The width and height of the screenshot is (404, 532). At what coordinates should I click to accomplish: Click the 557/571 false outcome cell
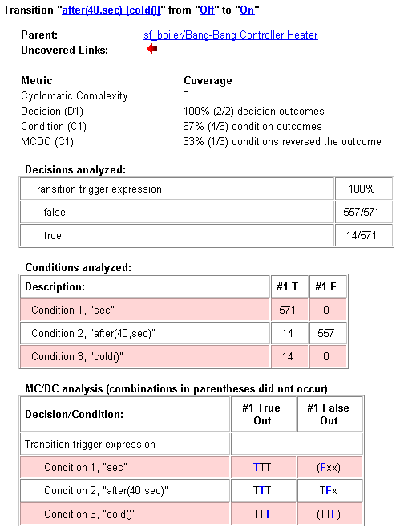coord(361,212)
